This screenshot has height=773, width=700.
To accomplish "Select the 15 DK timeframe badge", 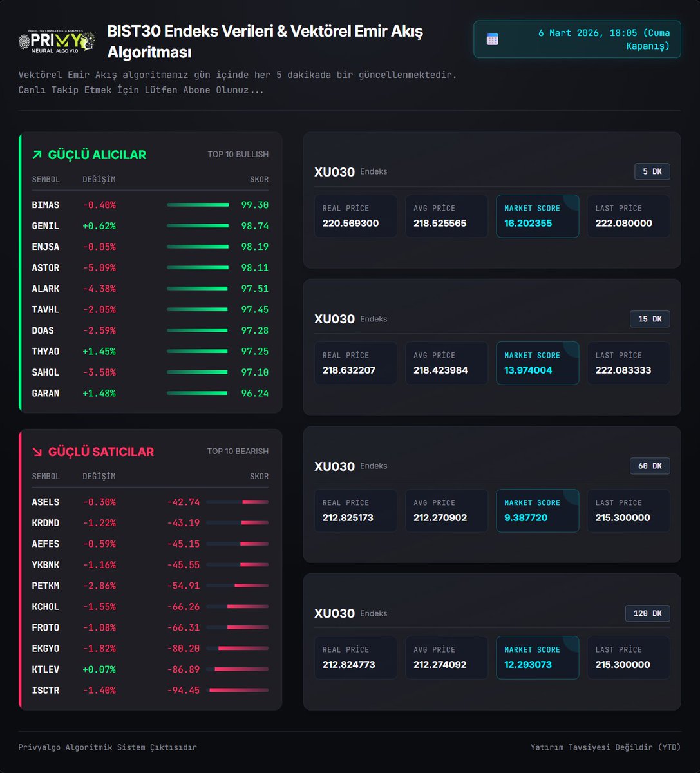I will (x=650, y=319).
